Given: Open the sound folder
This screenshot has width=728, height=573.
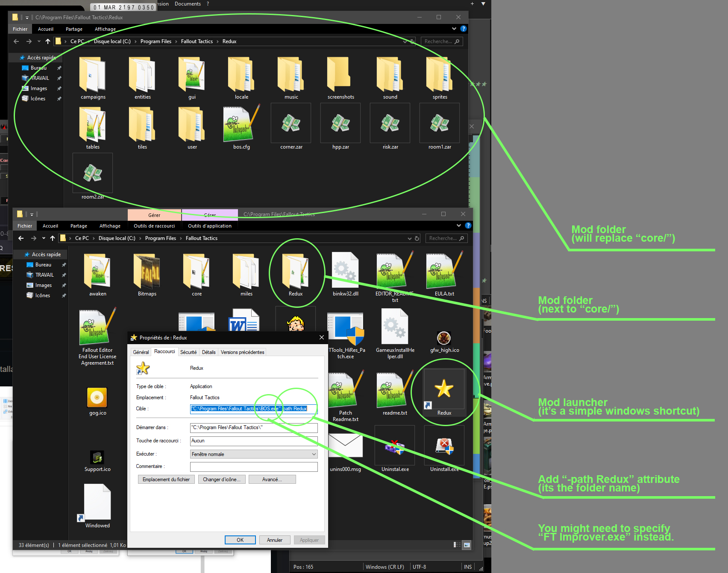Looking at the screenshot, I should coord(390,78).
